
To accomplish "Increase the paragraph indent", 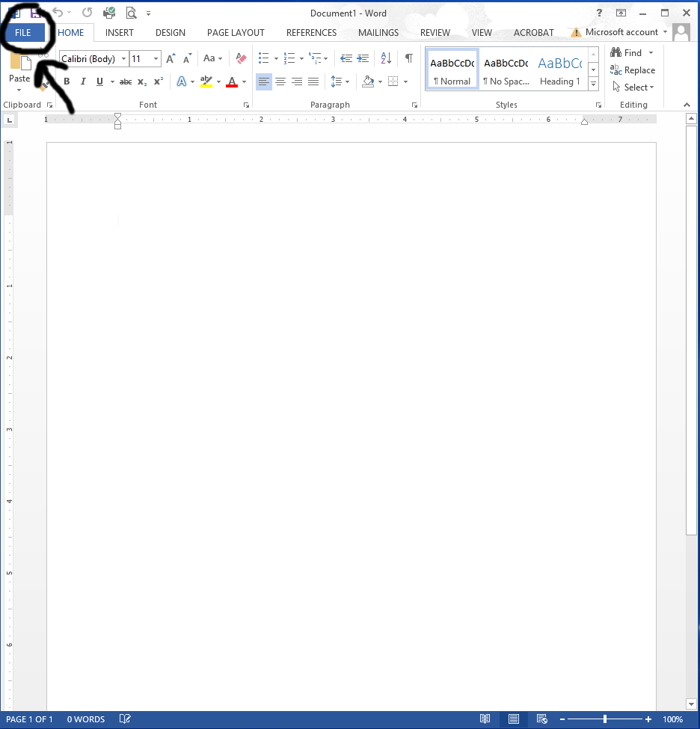I will click(x=363, y=58).
